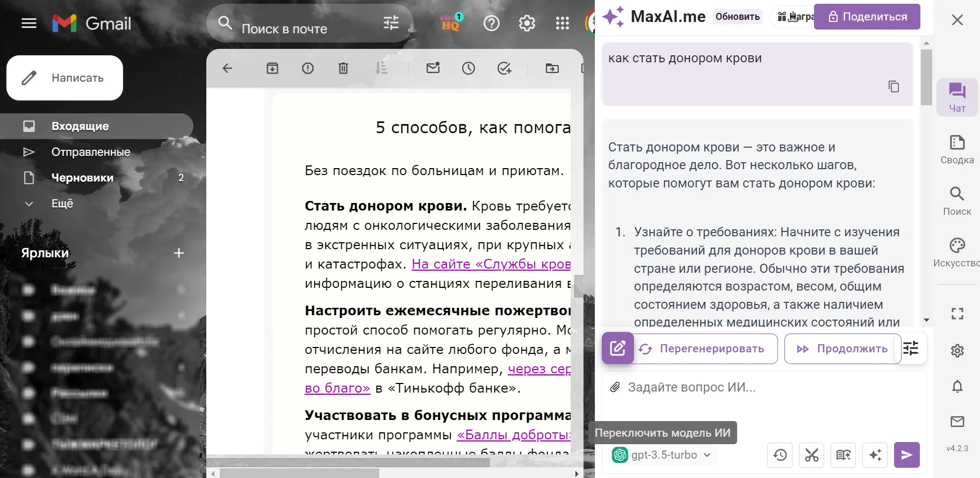Viewport: 980px width, 478px height.
Task: Copy the question text in MaxAI
Action: [x=893, y=86]
